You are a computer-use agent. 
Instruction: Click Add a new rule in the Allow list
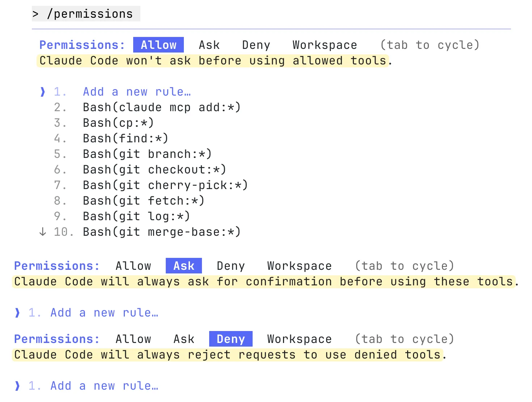click(137, 92)
